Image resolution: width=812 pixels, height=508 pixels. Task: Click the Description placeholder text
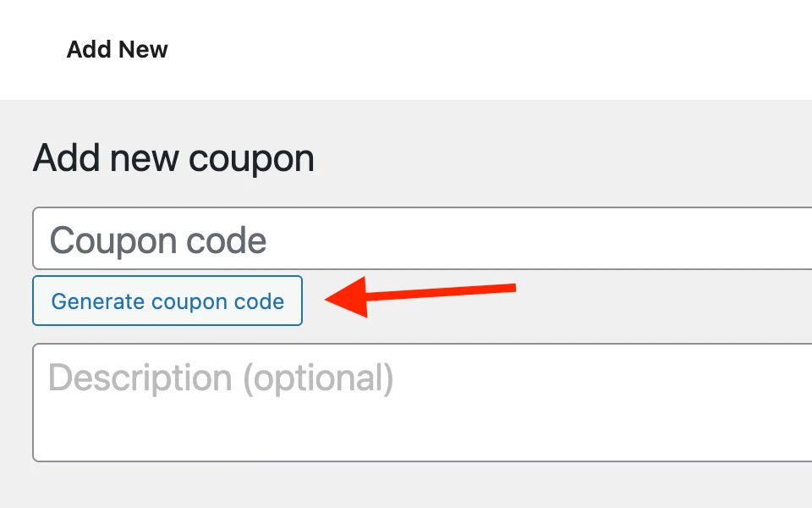coord(220,378)
